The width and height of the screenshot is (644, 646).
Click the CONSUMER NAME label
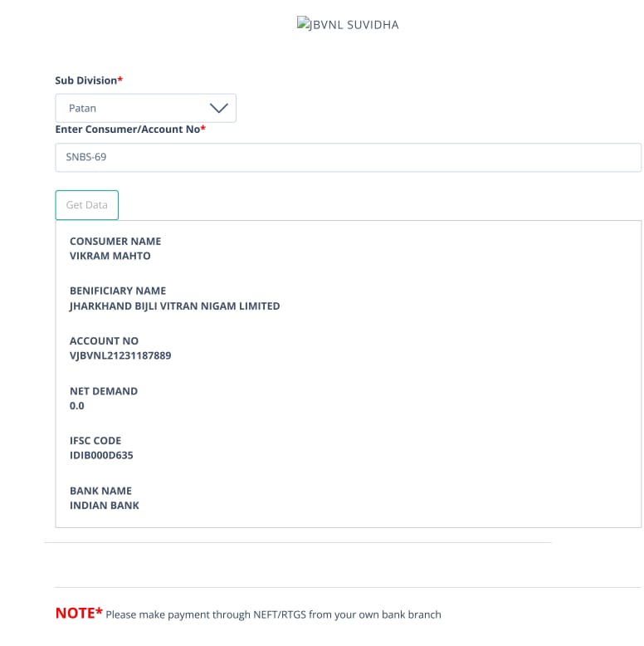coord(115,241)
